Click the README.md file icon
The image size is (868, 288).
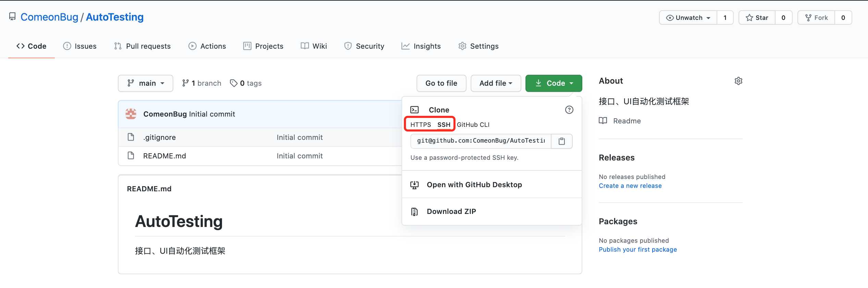[x=131, y=156]
